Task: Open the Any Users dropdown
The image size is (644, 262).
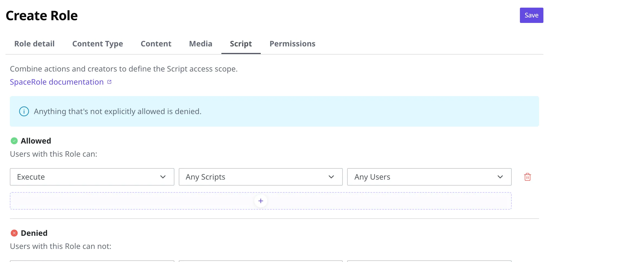Action: 429,177
